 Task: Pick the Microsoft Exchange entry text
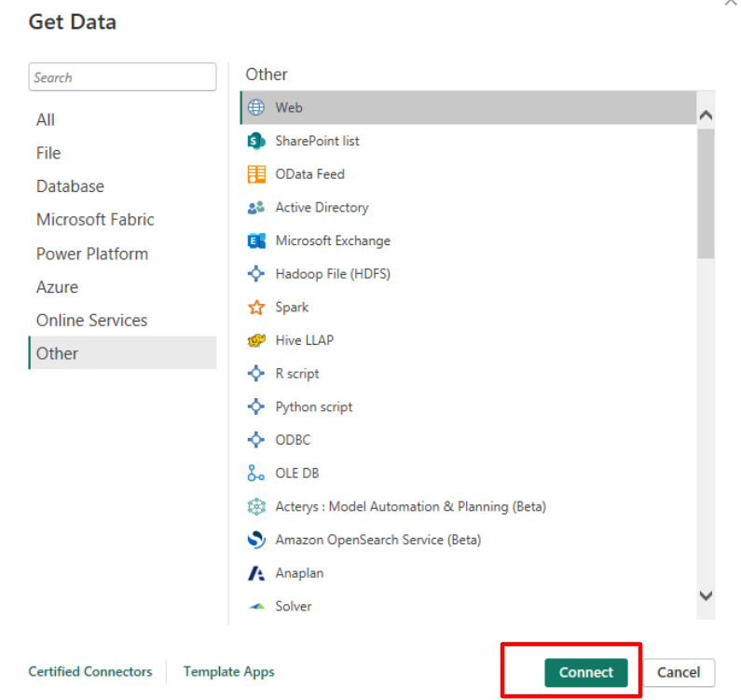[x=333, y=241]
